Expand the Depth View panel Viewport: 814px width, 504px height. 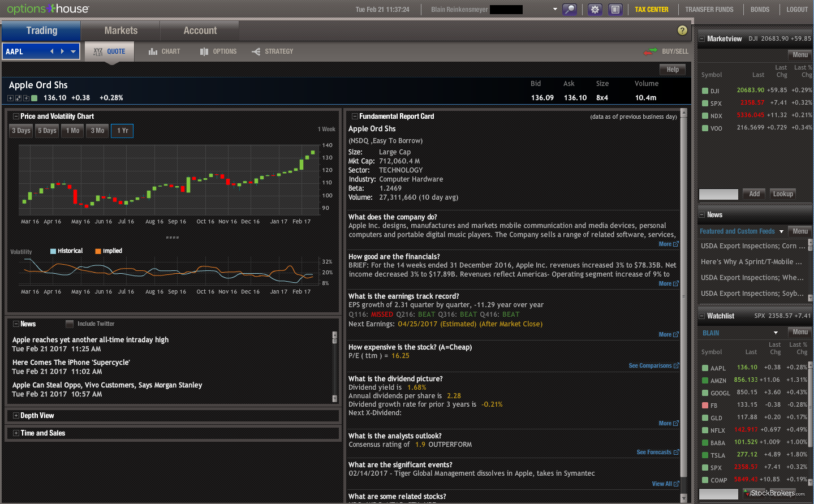pos(16,416)
